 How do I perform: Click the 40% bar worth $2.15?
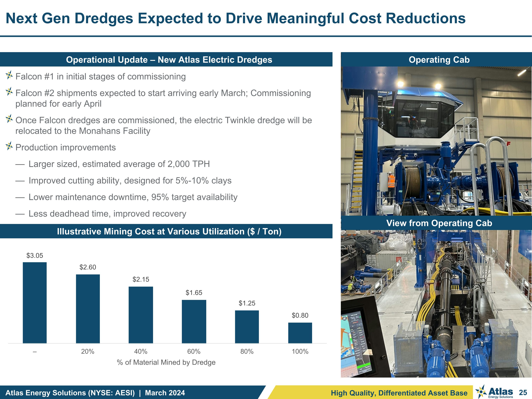pyautogui.click(x=141, y=315)
